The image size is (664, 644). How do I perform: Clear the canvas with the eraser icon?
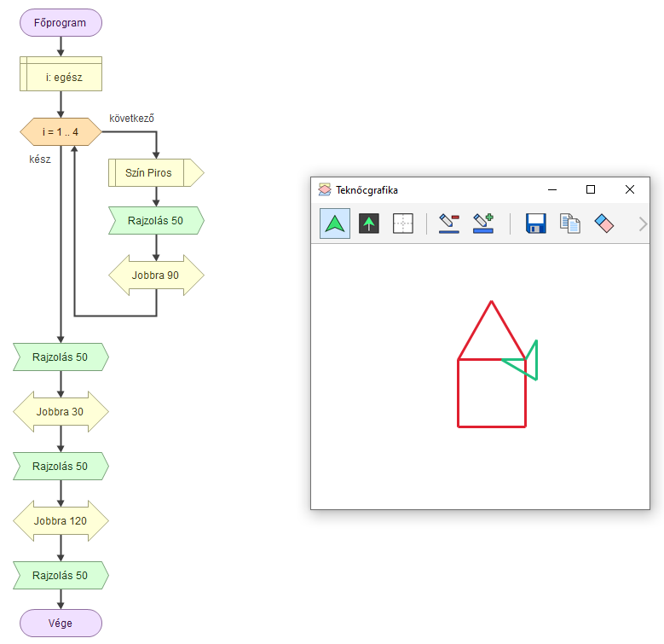603,223
